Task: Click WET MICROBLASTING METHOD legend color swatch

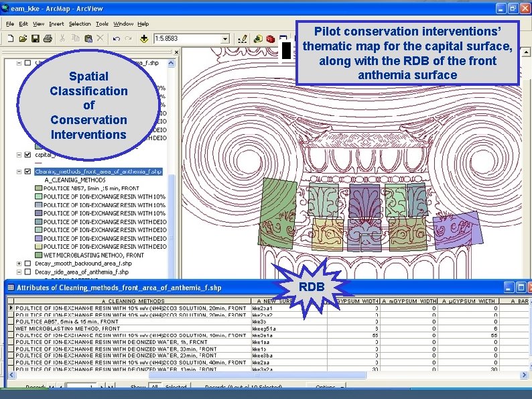Action: pos(38,255)
